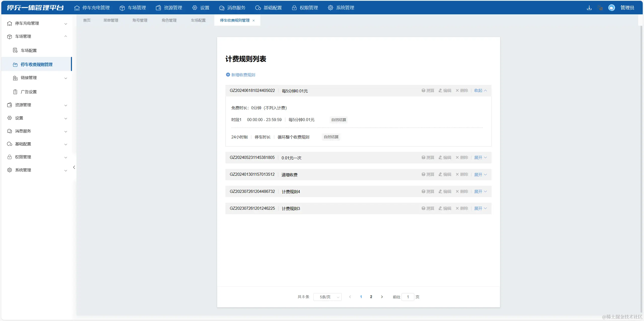Close the 停车收费规则管理 tab
Viewport: 644px width, 321px height.
(254, 21)
